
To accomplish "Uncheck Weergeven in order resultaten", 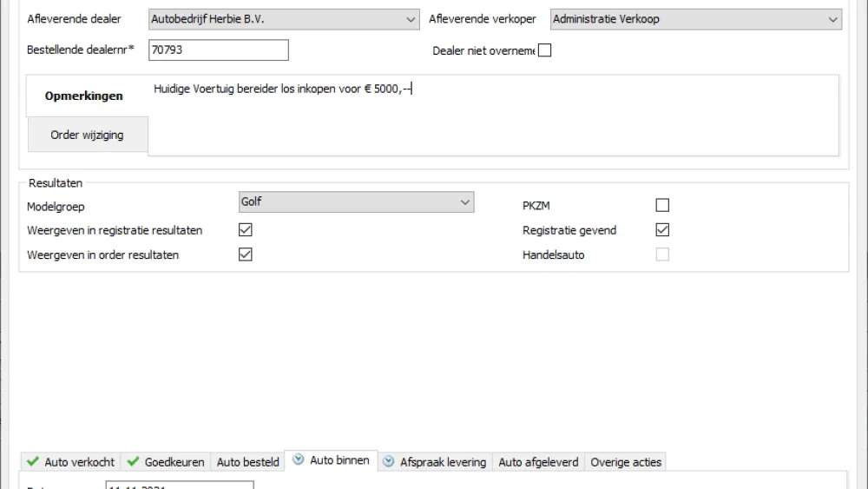I will click(246, 254).
